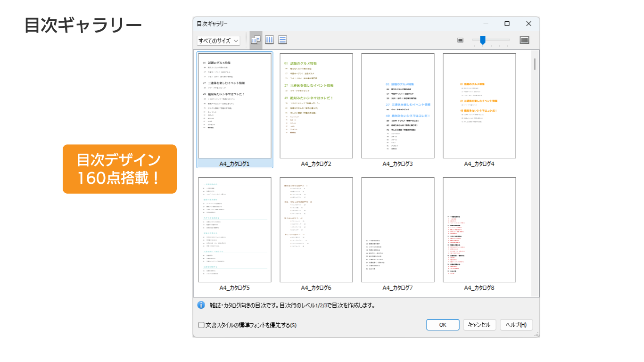644x362 pixels.
Task: Switch to the vertical columns view icon
Action: click(x=269, y=40)
